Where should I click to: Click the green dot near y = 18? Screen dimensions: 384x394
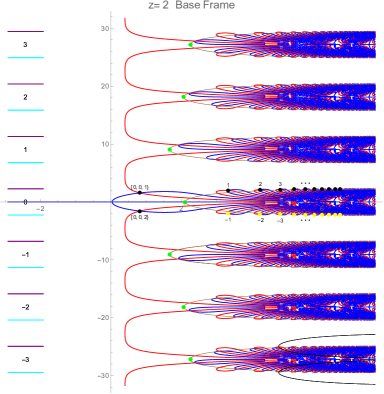click(183, 97)
